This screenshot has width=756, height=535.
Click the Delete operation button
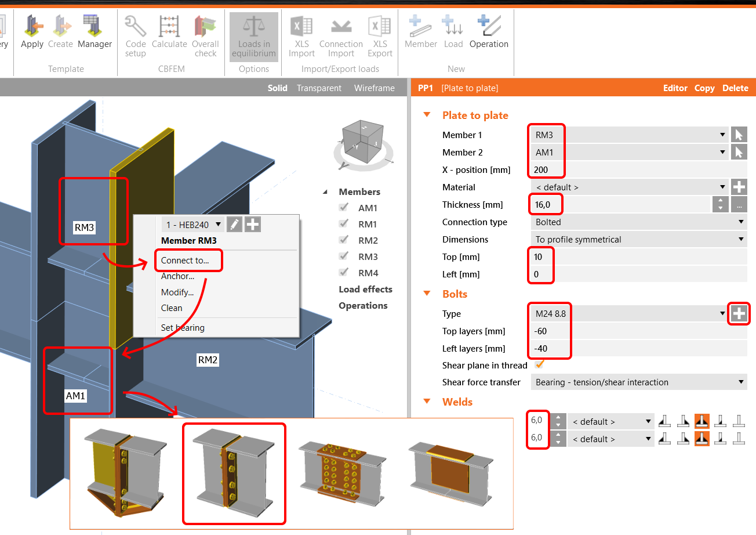coord(735,88)
